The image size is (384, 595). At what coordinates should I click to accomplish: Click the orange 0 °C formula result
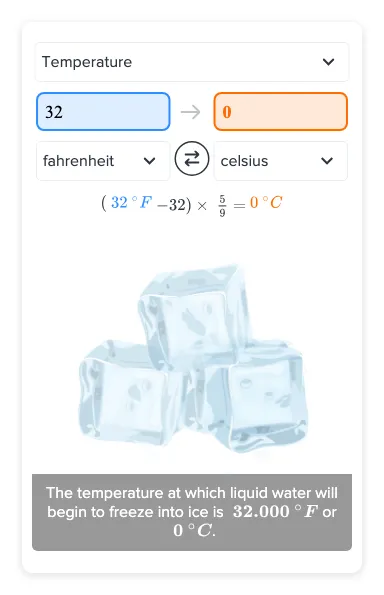[x=266, y=203]
